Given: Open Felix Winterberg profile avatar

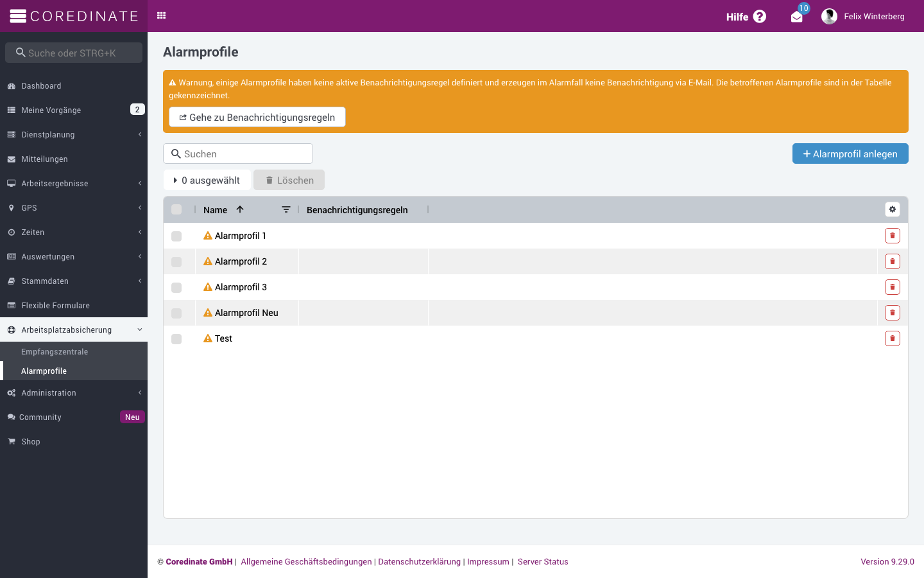Looking at the screenshot, I should (829, 17).
